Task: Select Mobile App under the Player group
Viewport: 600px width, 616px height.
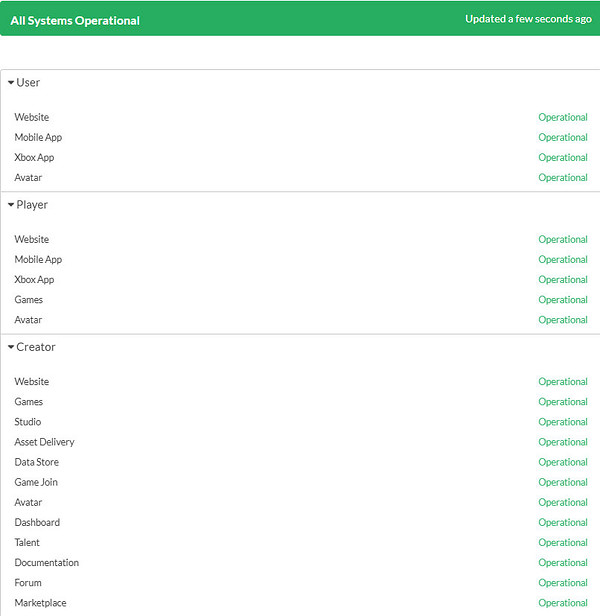Action: point(38,259)
